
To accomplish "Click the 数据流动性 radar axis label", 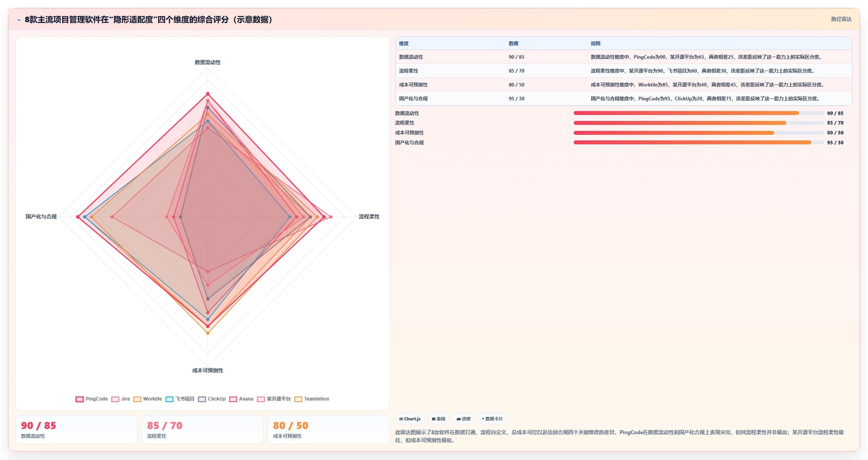I will point(208,62).
